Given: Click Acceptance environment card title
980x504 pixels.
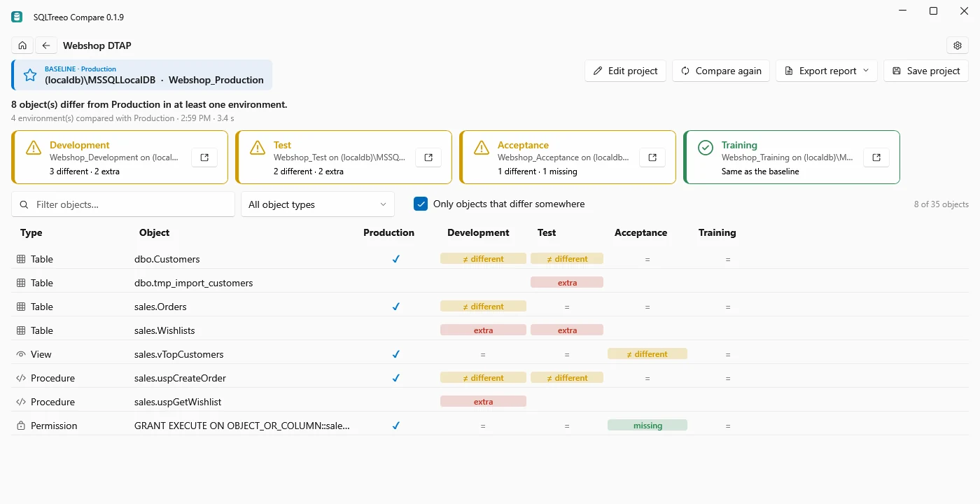Looking at the screenshot, I should (x=523, y=145).
